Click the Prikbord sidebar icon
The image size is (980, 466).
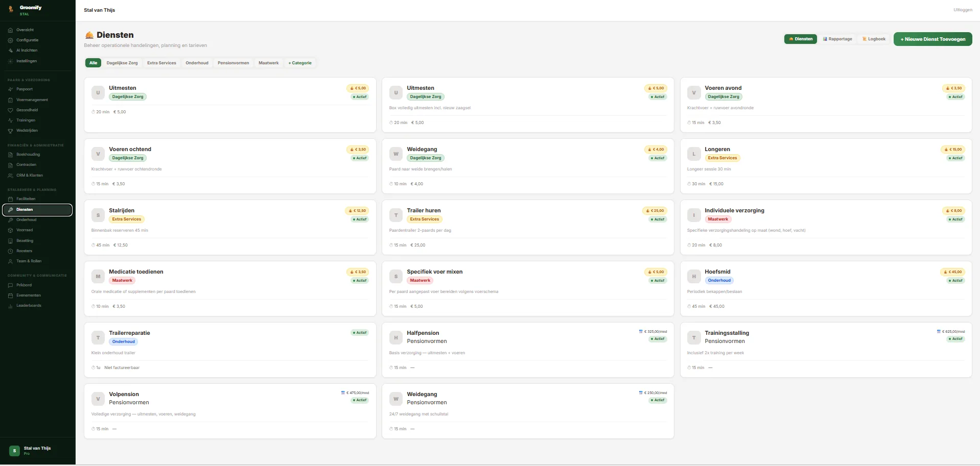[11, 285]
